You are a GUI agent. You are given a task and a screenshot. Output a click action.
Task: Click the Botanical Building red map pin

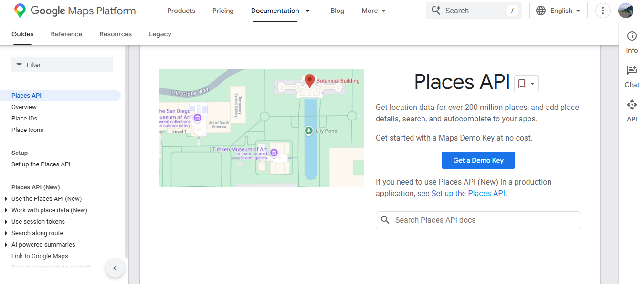310,81
